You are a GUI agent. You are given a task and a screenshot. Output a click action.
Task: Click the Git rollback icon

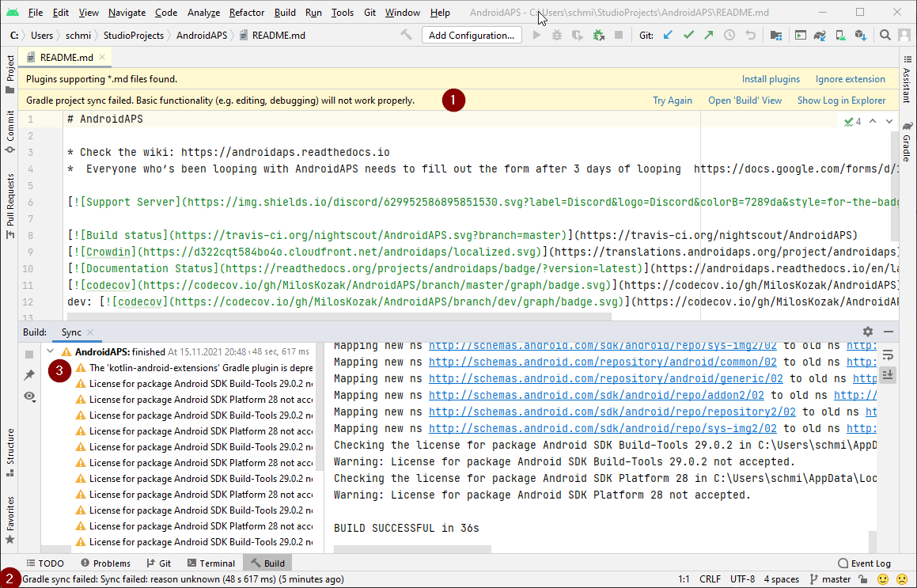pos(750,35)
